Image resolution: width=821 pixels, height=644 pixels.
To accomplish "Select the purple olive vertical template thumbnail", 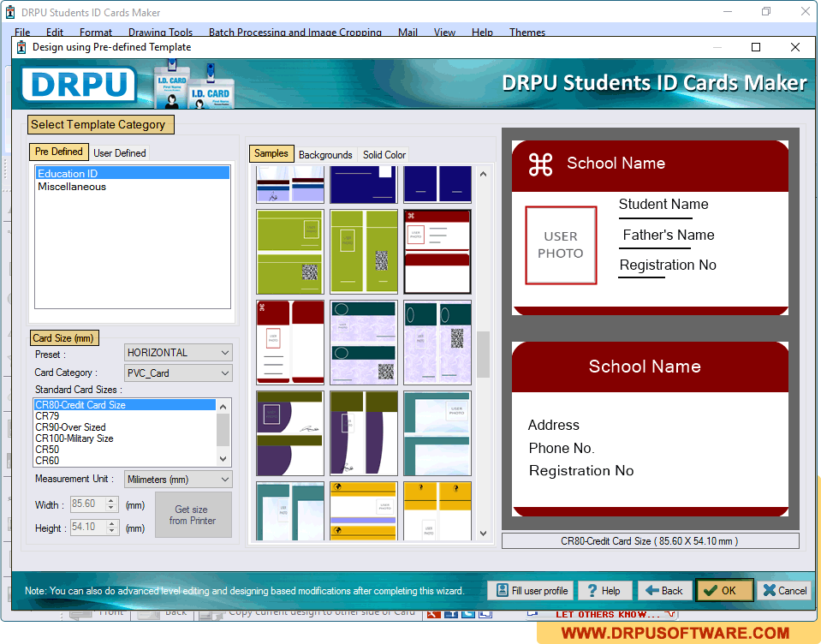I will coord(364,433).
